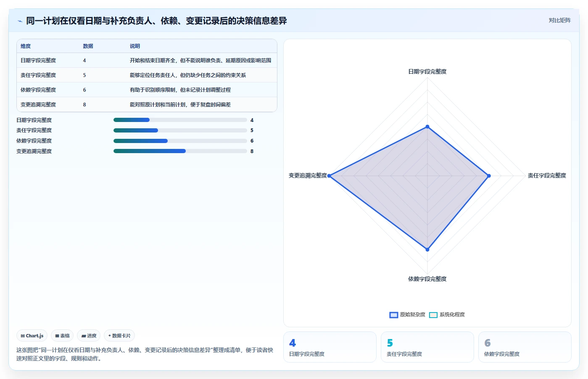Click the description starting 开始和结束日期齐全
This screenshot has width=588, height=379.
click(200, 61)
